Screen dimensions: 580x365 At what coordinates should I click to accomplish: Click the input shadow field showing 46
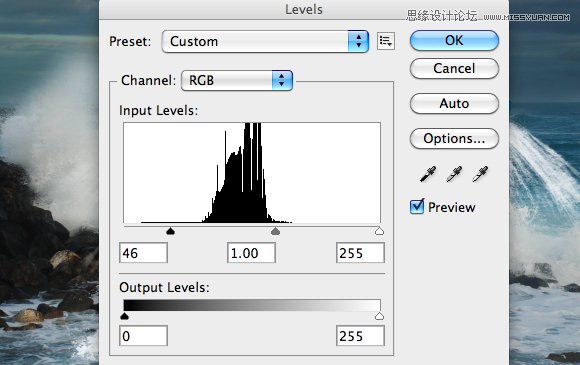coord(143,253)
